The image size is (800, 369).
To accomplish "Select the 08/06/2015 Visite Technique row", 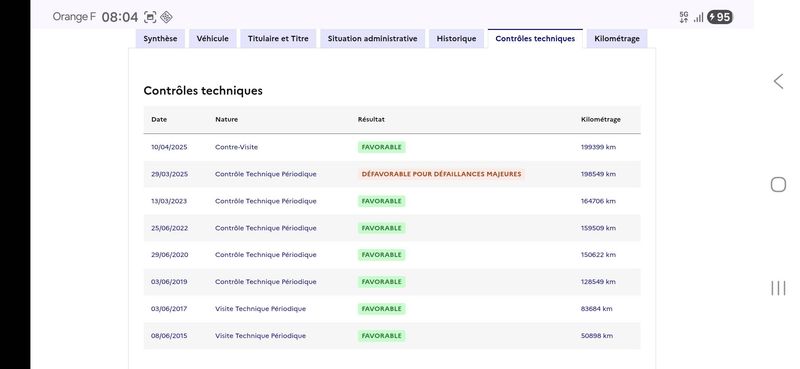I will point(392,336).
